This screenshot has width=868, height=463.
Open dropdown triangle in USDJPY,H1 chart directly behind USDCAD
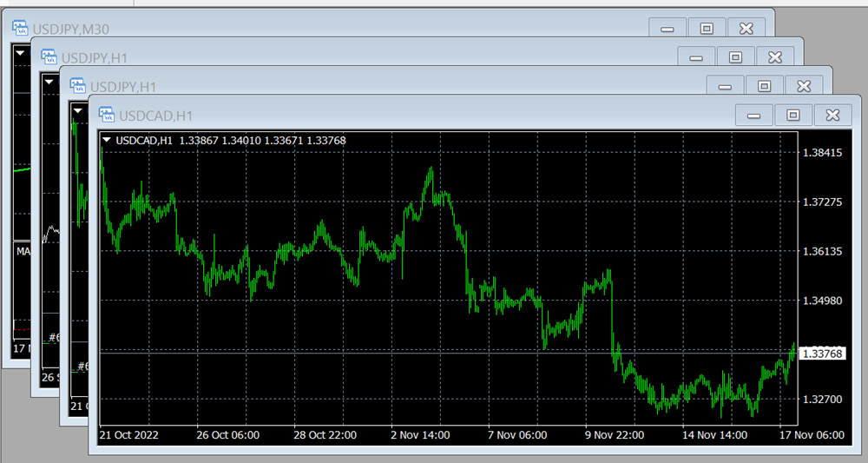pos(78,111)
